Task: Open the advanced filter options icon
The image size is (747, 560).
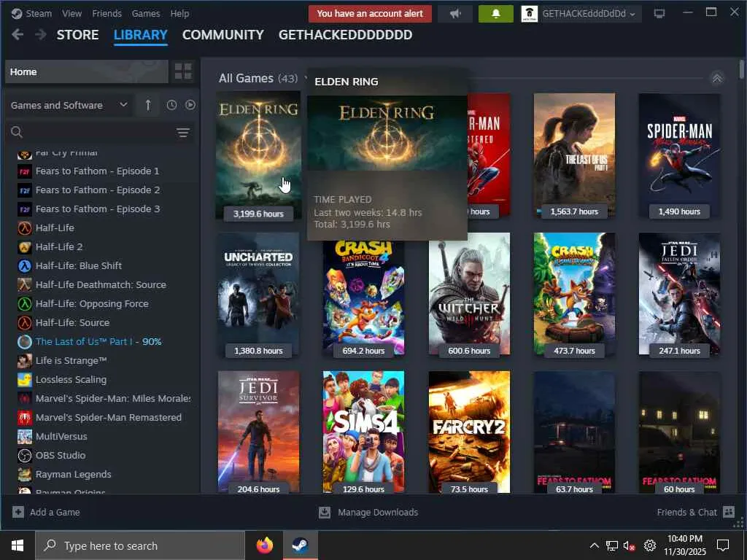Action: (183, 133)
